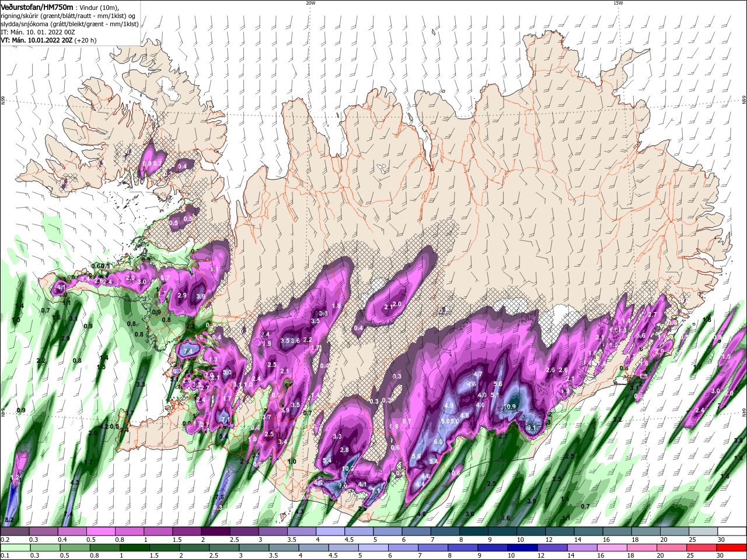
Task: Click the 'VT: Mán. 10.01.2022 20Z (+20 h)' line
Action: [x=49, y=40]
